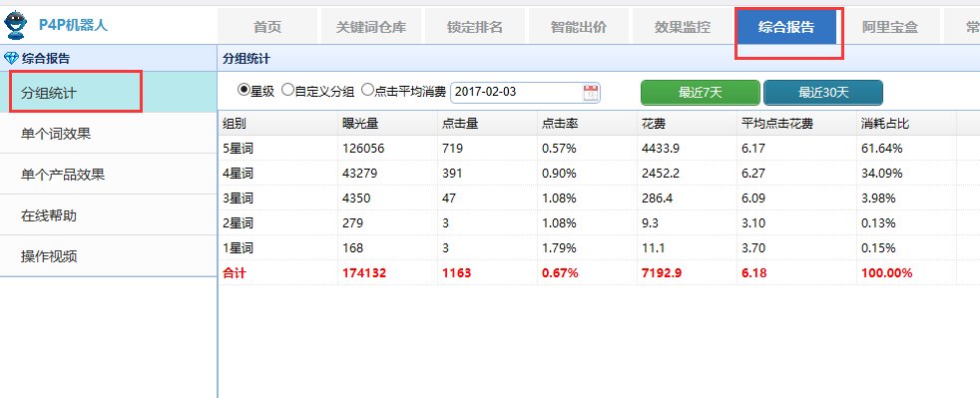Viewport: 980px width, 398px height.
Task: Click the diamond icon beside 综合报告
Action: coord(11,59)
